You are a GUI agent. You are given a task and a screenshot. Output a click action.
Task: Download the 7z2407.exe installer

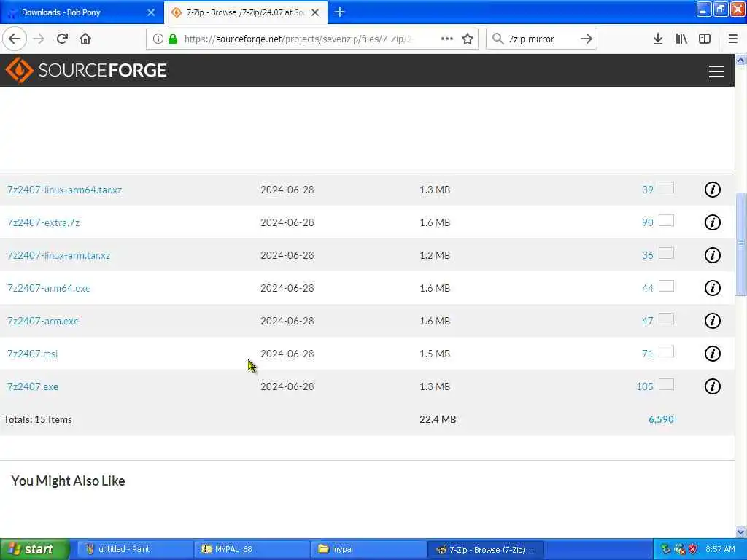(x=32, y=386)
